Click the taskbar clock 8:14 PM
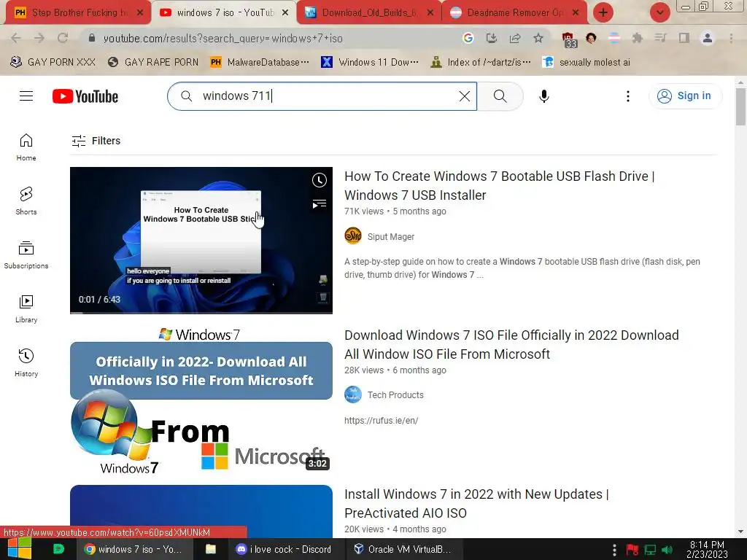Screen dimensions: 747x560 (x=707, y=549)
